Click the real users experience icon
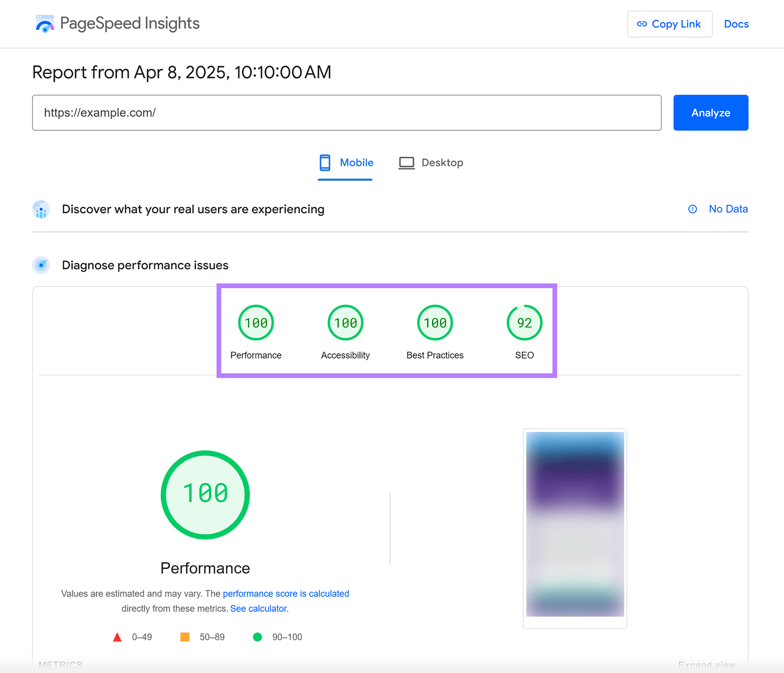 tap(41, 209)
